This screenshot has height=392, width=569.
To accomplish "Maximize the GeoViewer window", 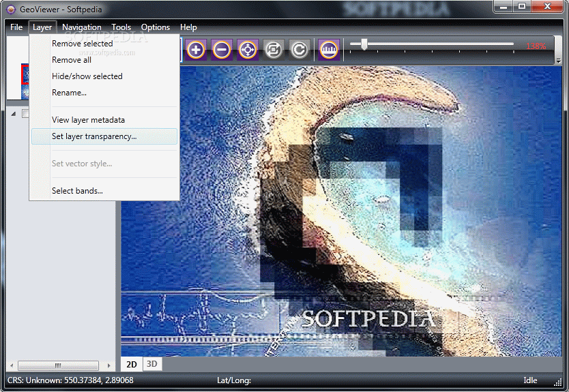I will point(521,7).
